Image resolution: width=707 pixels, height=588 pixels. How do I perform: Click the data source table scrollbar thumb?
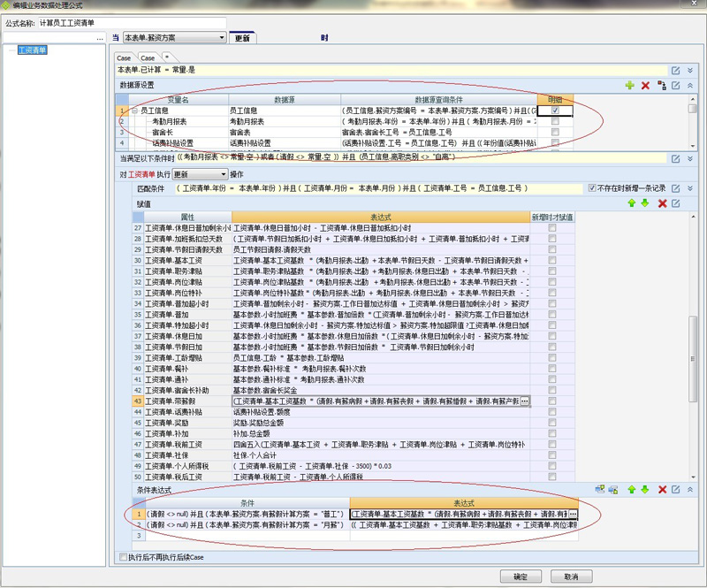692,109
